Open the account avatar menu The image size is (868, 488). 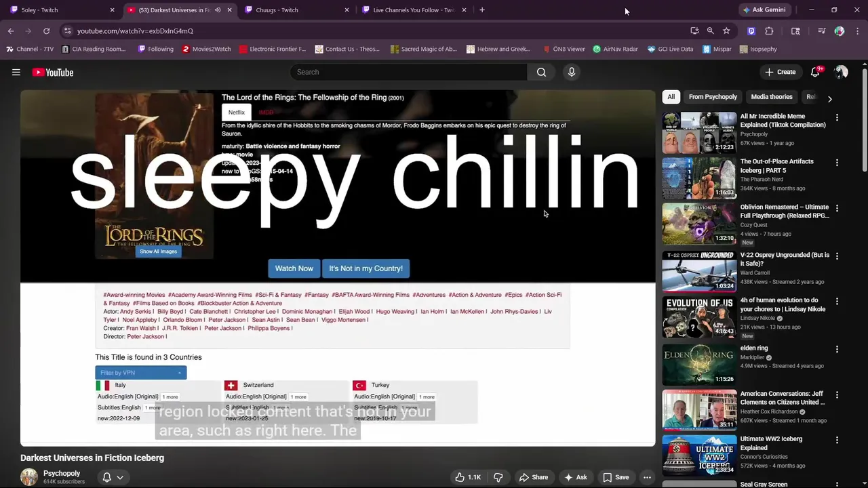[x=841, y=72]
